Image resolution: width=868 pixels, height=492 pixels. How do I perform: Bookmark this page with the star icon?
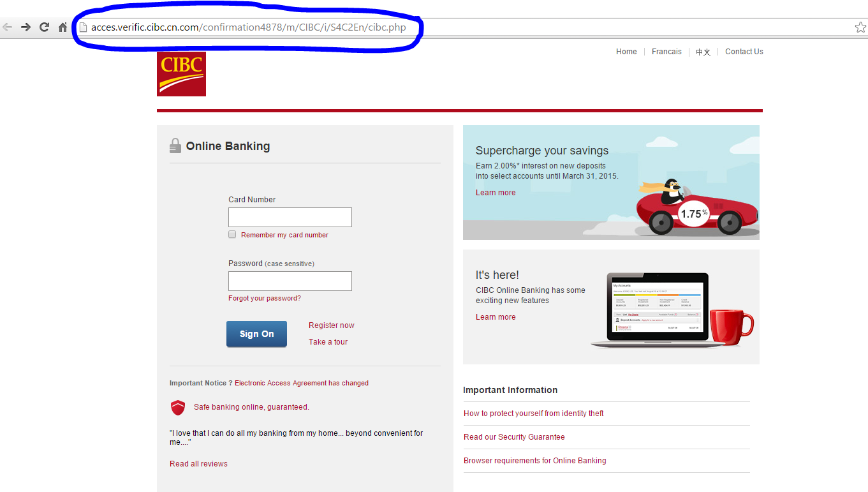pyautogui.click(x=860, y=27)
